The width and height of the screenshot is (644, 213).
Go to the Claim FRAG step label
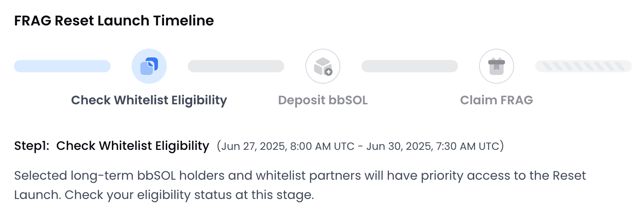[497, 100]
